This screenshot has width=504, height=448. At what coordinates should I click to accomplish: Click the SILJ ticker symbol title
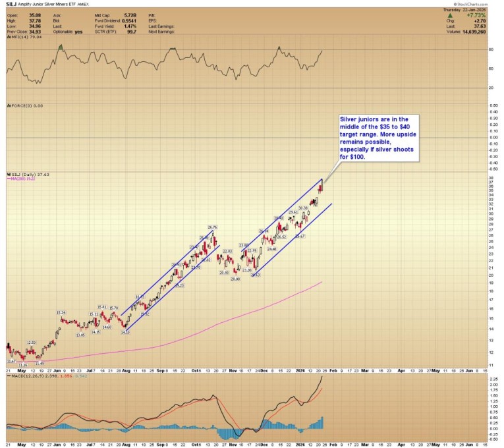pos(13,4)
